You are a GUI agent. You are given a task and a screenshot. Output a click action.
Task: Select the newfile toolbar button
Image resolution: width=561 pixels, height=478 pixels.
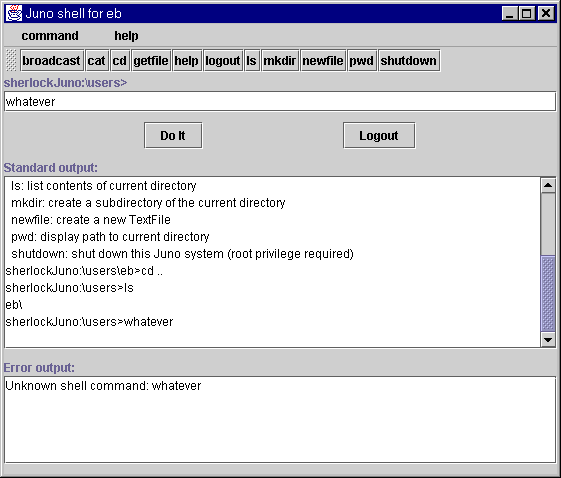(323, 60)
